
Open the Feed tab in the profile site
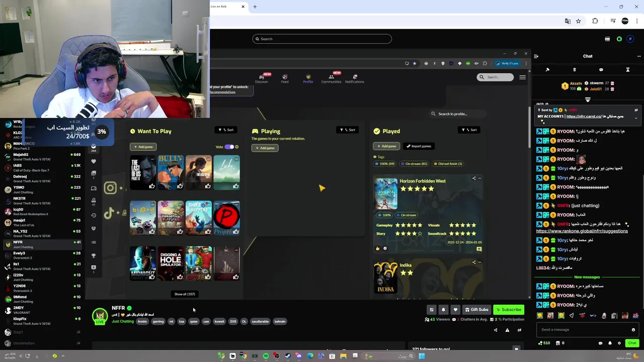coord(285,78)
